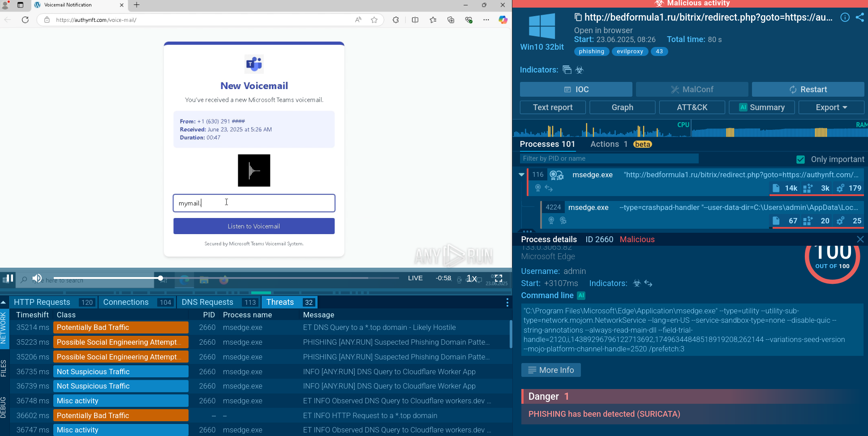
Task: Open the Export dropdown
Action: 831,107
